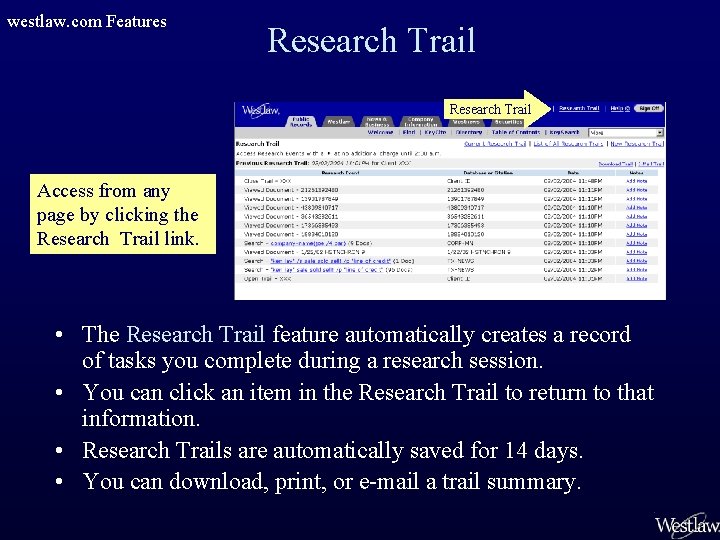Click the KeySearch link
Viewport: 720px width, 540px height.
564,132
